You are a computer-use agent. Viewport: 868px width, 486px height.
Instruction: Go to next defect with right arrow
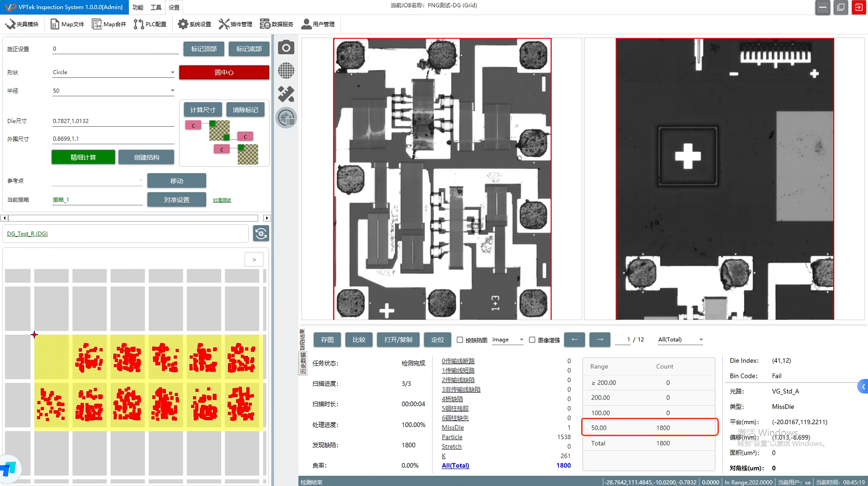pyautogui.click(x=600, y=339)
